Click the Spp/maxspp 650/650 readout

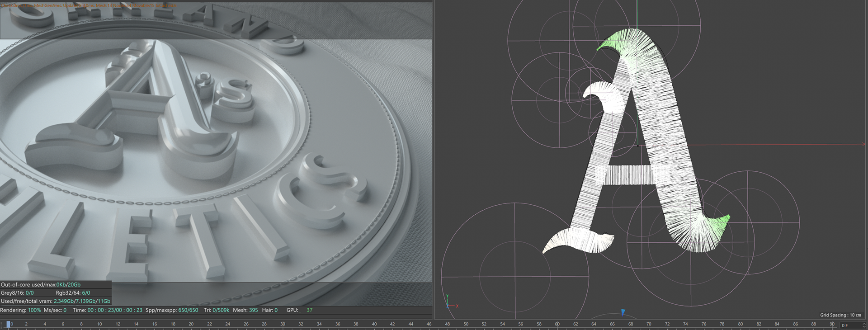[x=172, y=310]
